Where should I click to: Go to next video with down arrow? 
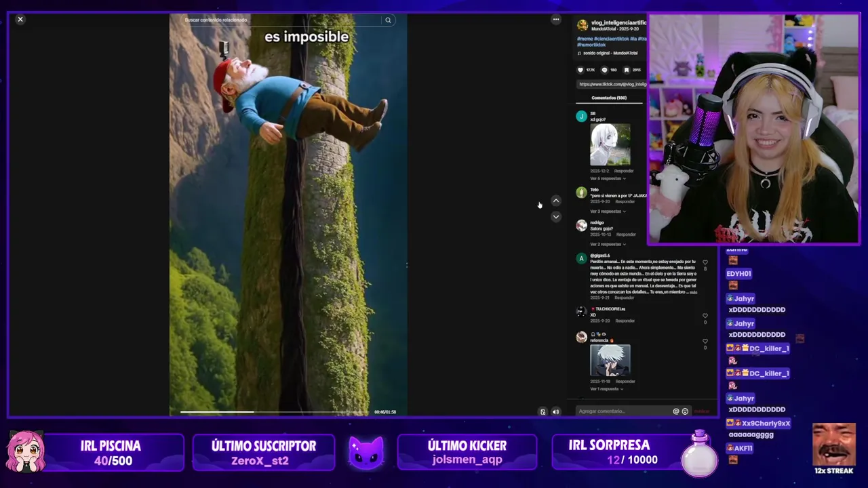click(556, 217)
